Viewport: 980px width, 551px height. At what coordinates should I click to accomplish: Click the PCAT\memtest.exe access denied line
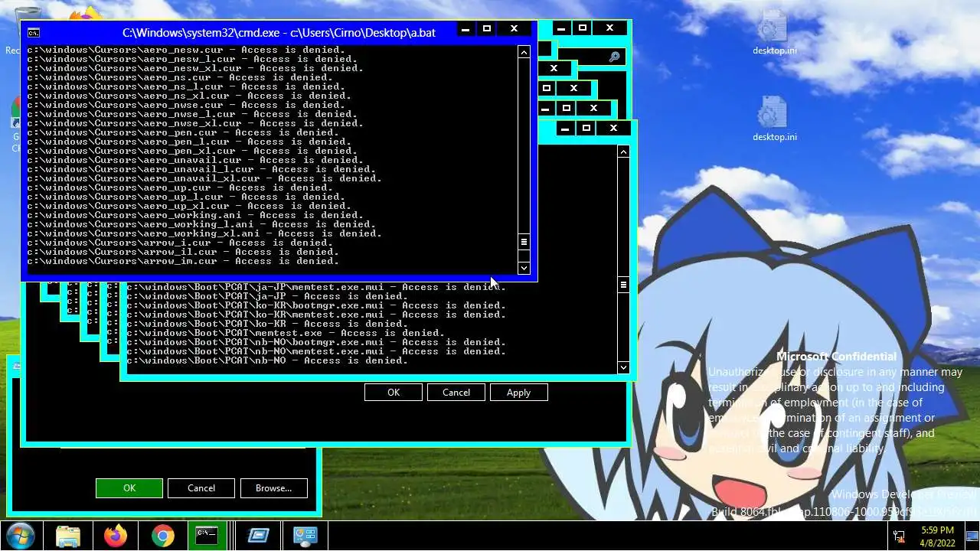pos(286,333)
